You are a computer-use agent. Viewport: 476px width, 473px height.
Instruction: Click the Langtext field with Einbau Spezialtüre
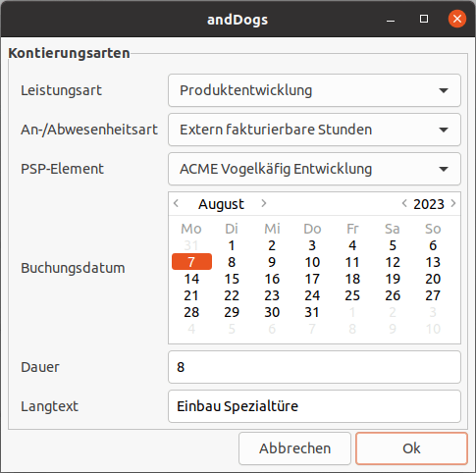pyautogui.click(x=314, y=406)
